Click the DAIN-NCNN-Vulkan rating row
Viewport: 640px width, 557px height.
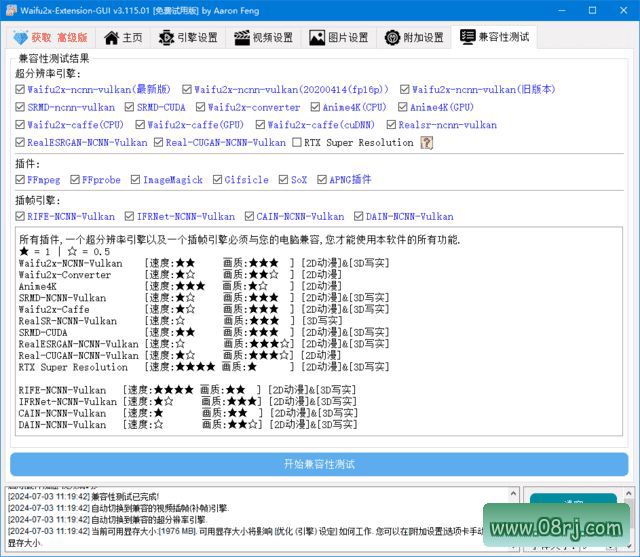(x=188, y=424)
